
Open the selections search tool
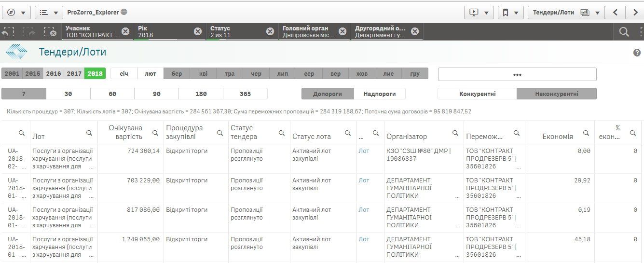[624, 32]
